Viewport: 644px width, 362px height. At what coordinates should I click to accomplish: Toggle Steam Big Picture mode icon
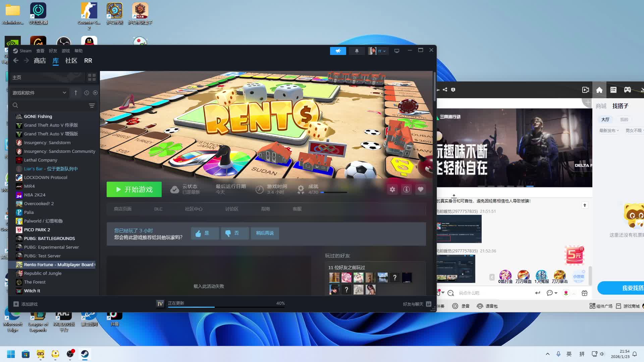[x=397, y=51]
